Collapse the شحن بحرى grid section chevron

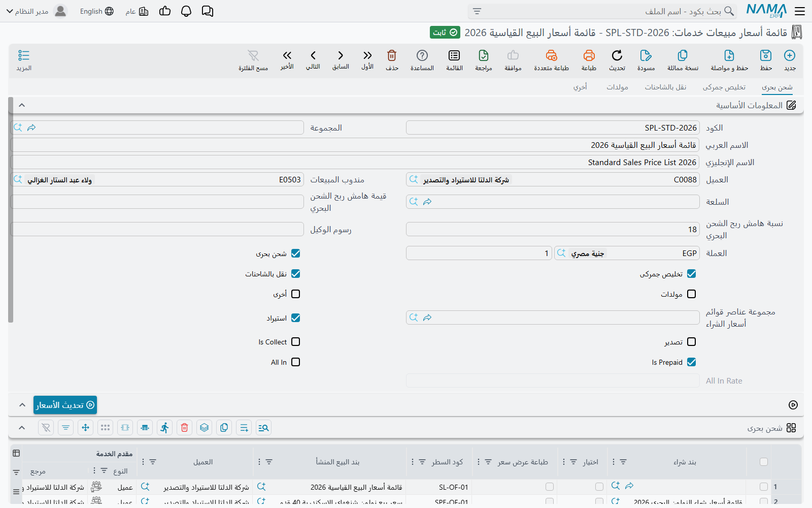pos(22,428)
